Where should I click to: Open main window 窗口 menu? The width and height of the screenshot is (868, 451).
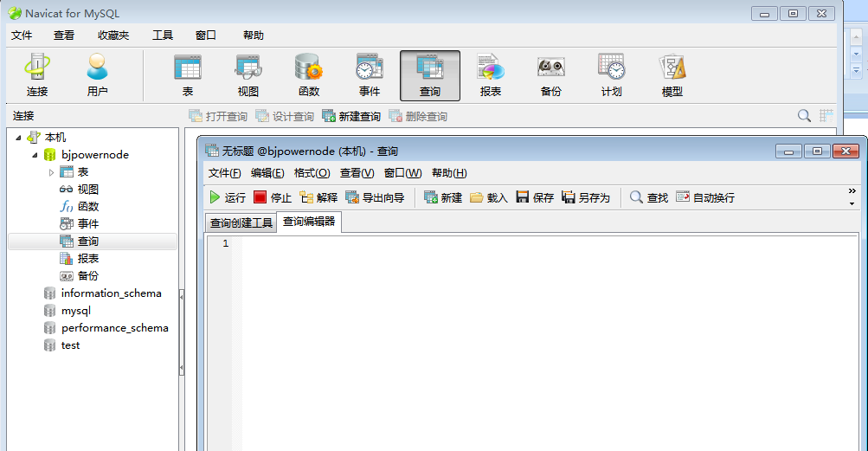205,35
